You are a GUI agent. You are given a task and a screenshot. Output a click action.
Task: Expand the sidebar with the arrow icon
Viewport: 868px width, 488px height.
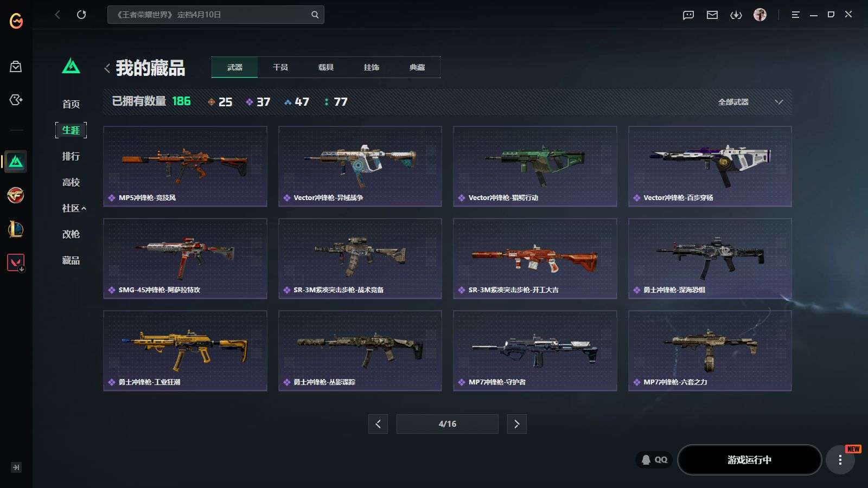coord(16,467)
